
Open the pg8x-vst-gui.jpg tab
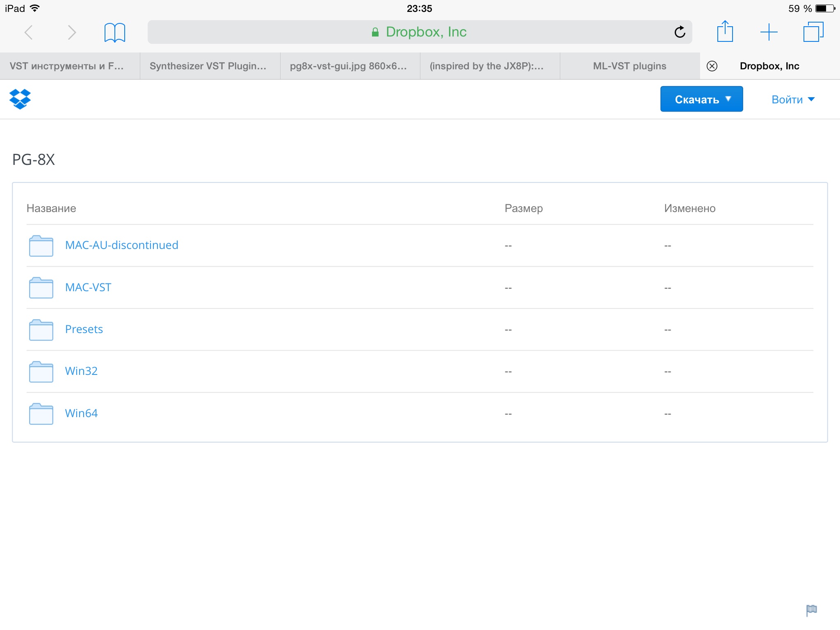tap(348, 66)
